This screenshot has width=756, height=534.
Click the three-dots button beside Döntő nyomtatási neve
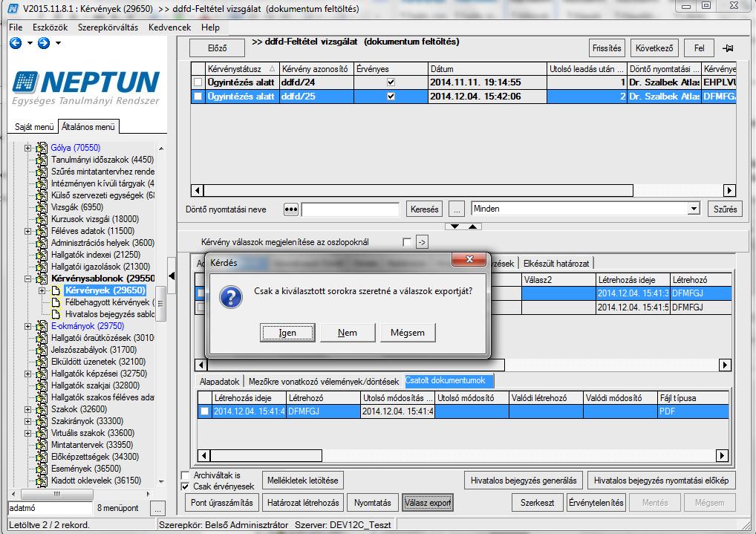(x=290, y=209)
